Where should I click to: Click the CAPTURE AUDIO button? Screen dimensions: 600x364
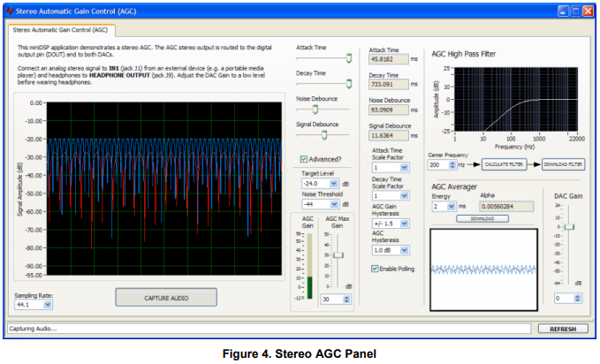click(x=166, y=298)
